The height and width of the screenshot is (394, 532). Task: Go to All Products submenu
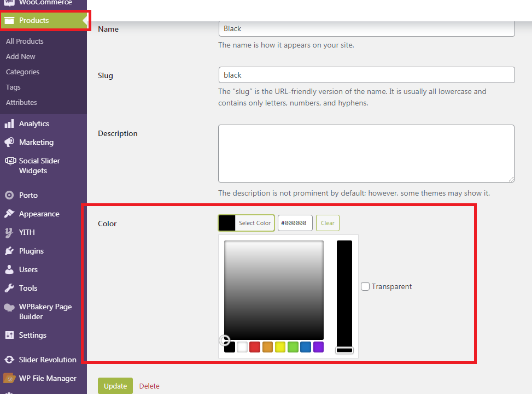point(25,42)
